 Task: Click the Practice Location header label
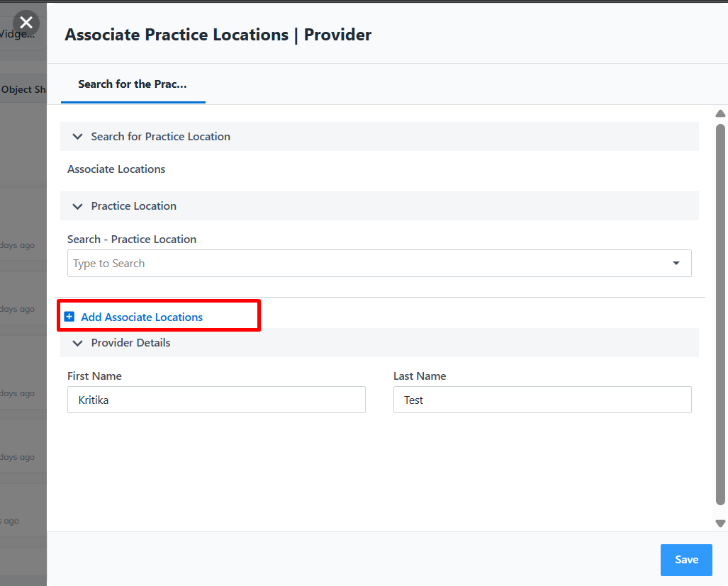click(134, 206)
